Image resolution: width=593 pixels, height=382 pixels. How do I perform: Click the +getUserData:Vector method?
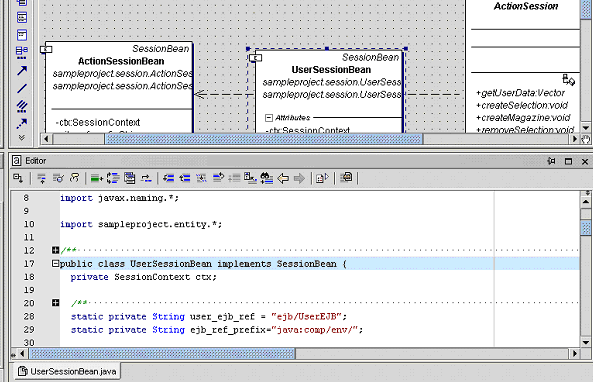click(x=520, y=93)
